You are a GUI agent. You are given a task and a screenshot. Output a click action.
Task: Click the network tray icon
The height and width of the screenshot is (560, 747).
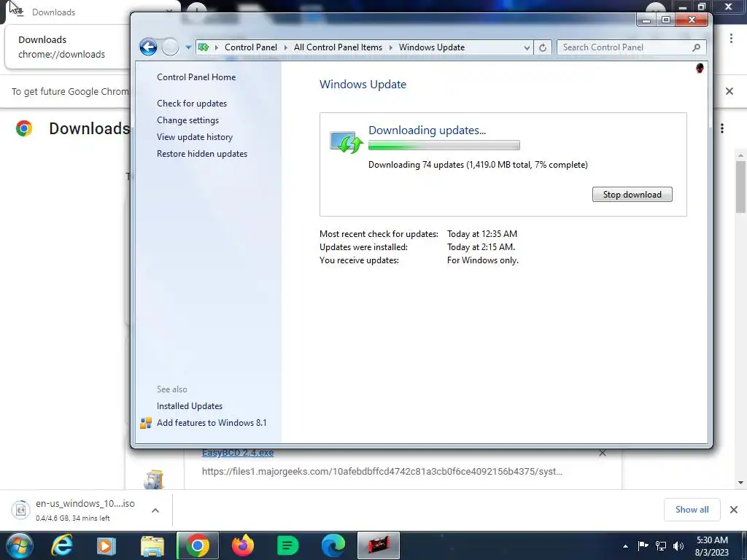pos(661,545)
